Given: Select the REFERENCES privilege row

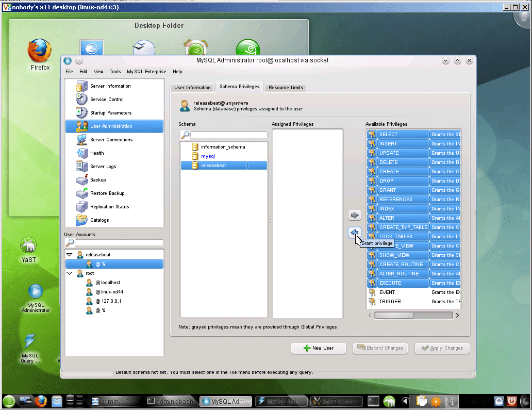Looking at the screenshot, I should (x=413, y=200).
